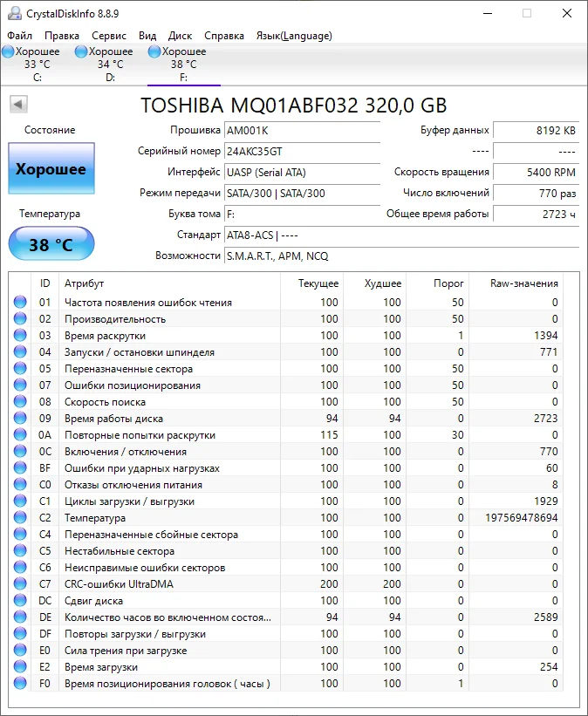Click the status orb for attribute 05
This screenshot has width=588, height=716.
20,368
